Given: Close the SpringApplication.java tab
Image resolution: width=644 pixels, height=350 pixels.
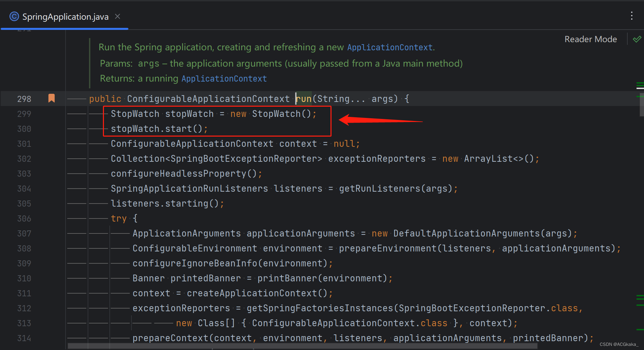Looking at the screenshot, I should point(118,16).
